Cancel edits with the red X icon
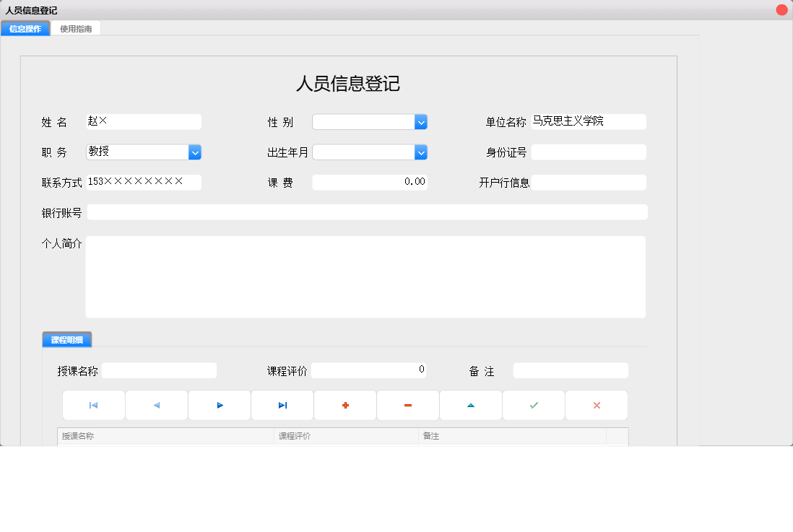793x532 pixels. pos(596,405)
